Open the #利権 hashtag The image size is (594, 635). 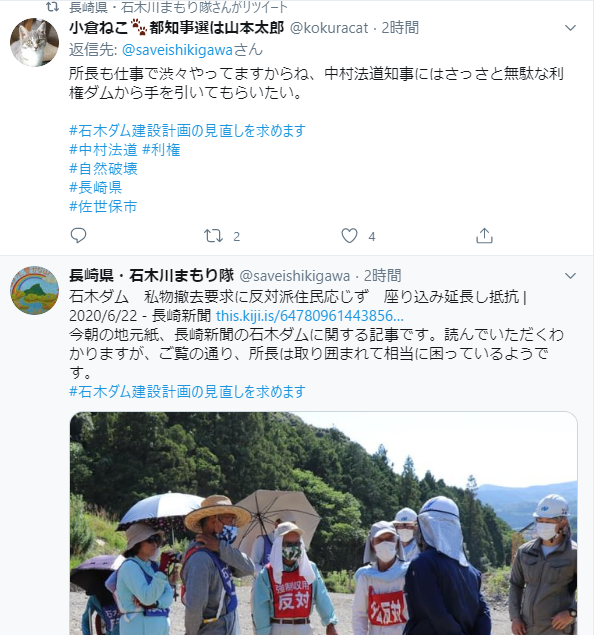(x=161, y=150)
